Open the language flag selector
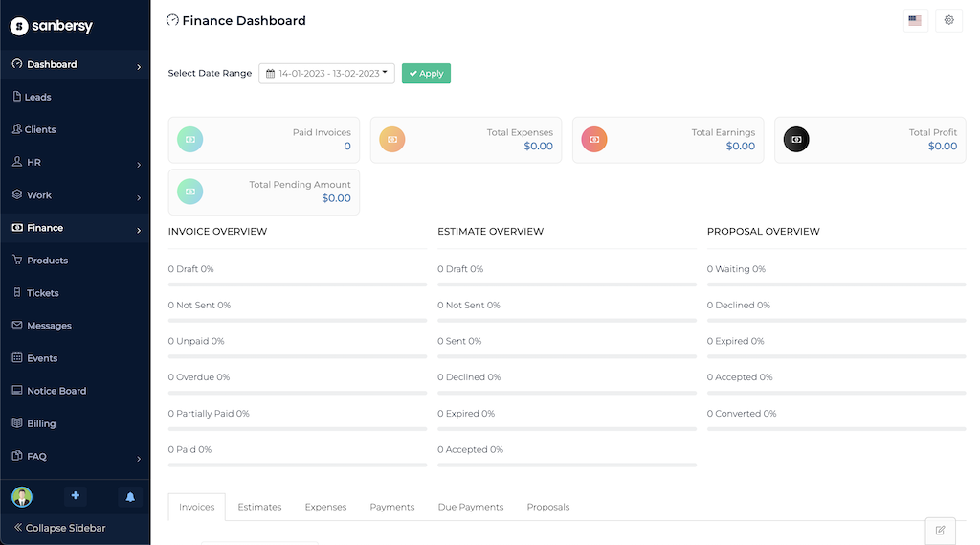980x545 pixels. (x=915, y=20)
